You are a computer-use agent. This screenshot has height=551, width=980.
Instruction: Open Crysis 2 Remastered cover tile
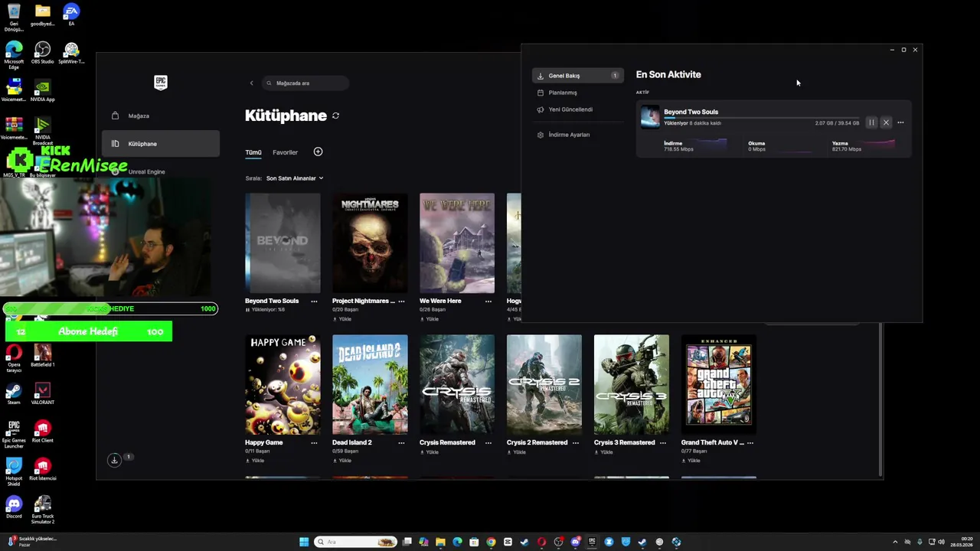(x=544, y=384)
